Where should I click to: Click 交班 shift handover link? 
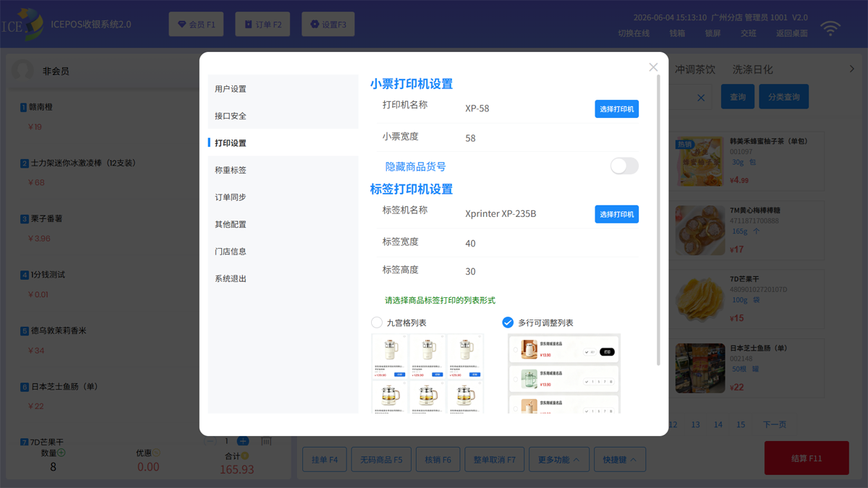pos(748,33)
